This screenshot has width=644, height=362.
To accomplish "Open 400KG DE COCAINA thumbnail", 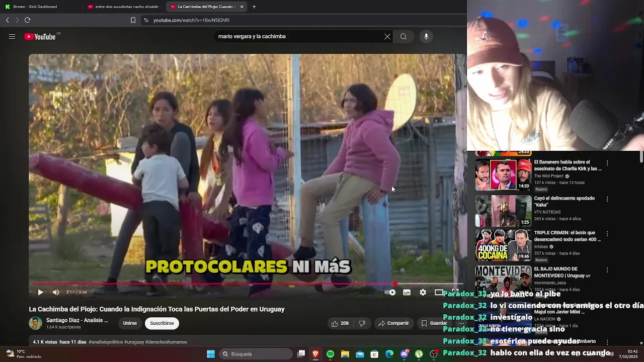I will tap(503, 245).
